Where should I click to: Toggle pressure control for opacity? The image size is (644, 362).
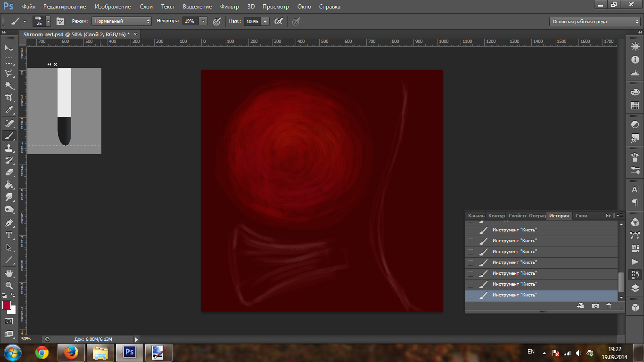tap(217, 21)
